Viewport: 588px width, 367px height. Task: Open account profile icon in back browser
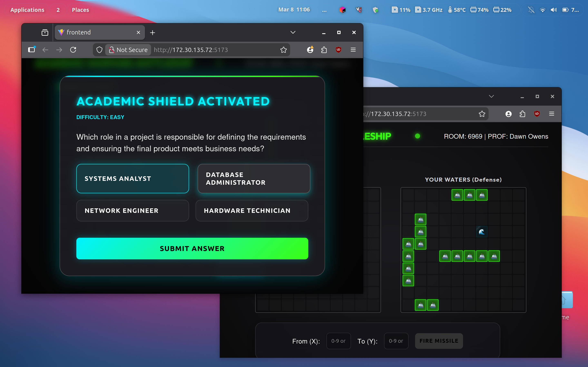pyautogui.click(x=508, y=114)
